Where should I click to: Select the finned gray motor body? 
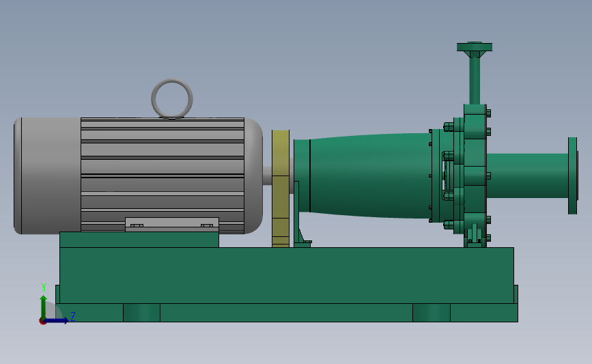pos(163,175)
